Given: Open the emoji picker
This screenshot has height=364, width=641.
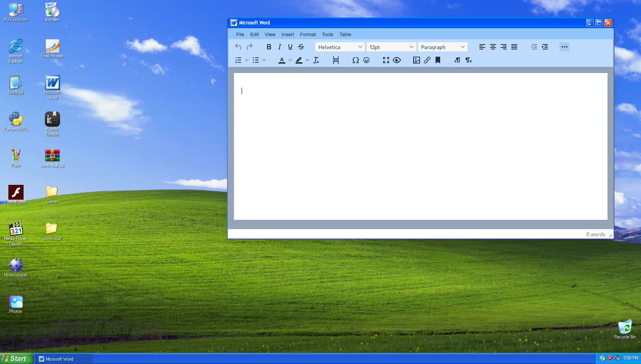Looking at the screenshot, I should [366, 60].
